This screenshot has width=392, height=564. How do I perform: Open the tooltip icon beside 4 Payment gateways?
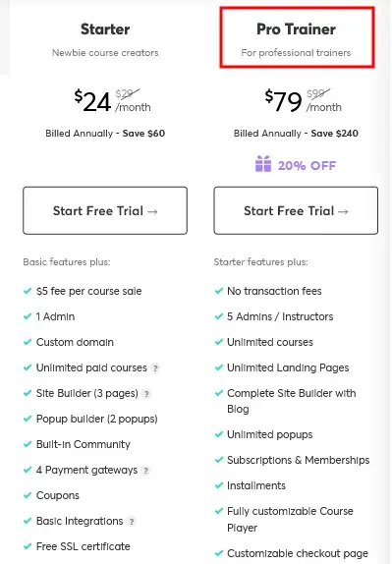(x=145, y=471)
